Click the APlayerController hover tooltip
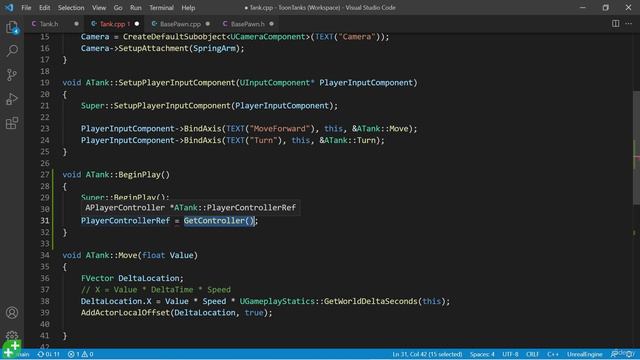Screen dimensions: 640x360 [x=191, y=208]
